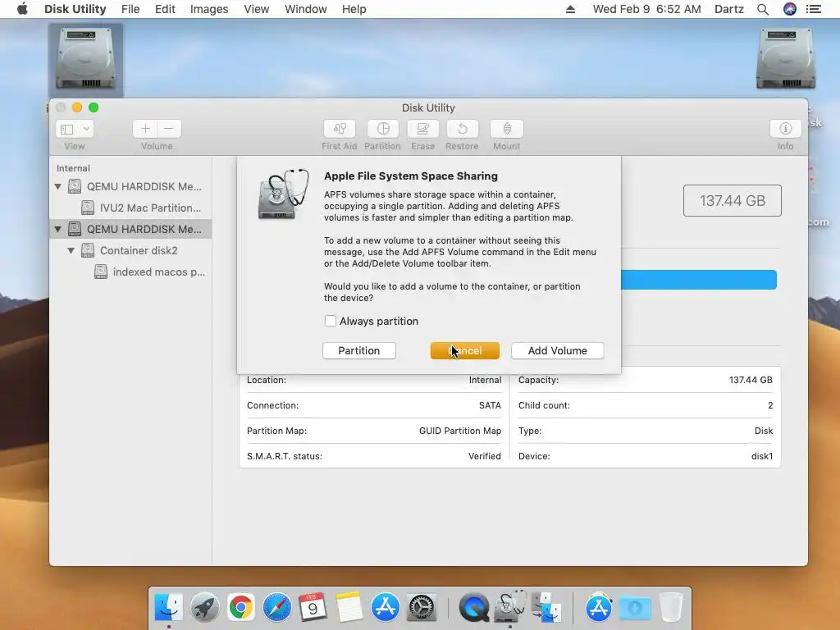Click the disk1 device value

762,456
